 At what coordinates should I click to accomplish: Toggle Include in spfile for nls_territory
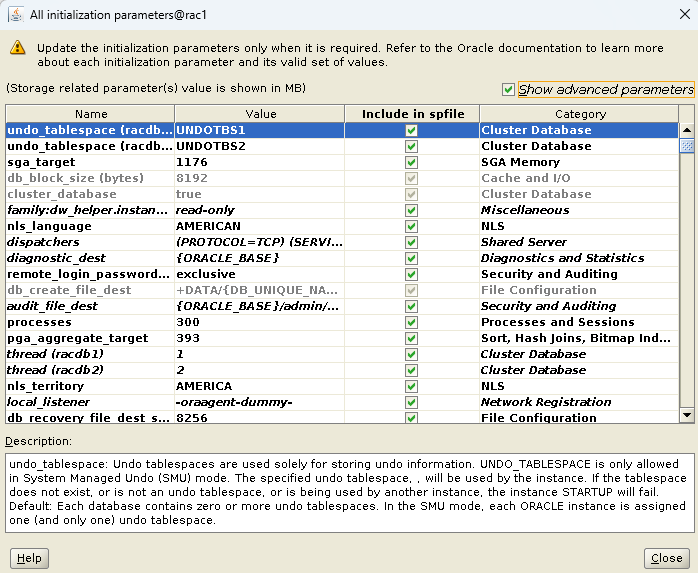coord(411,387)
